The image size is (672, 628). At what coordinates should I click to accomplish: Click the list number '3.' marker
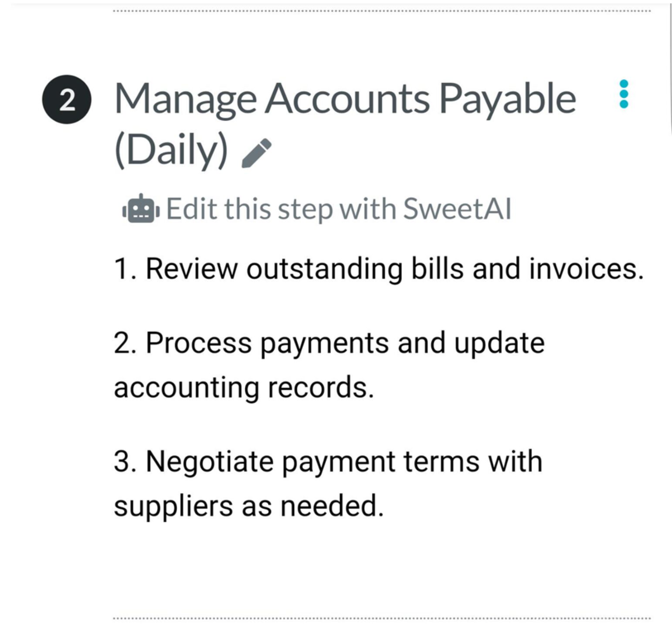pyautogui.click(x=126, y=462)
